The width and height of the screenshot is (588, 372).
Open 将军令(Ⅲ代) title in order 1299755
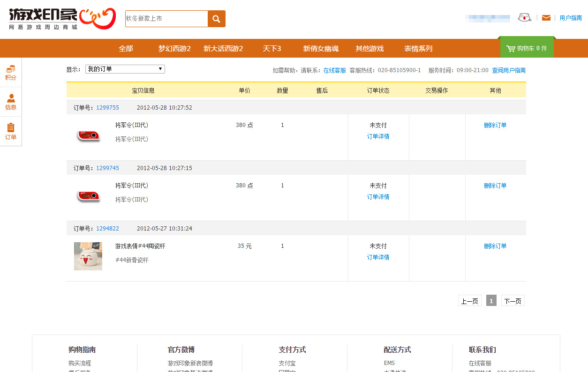click(x=132, y=125)
